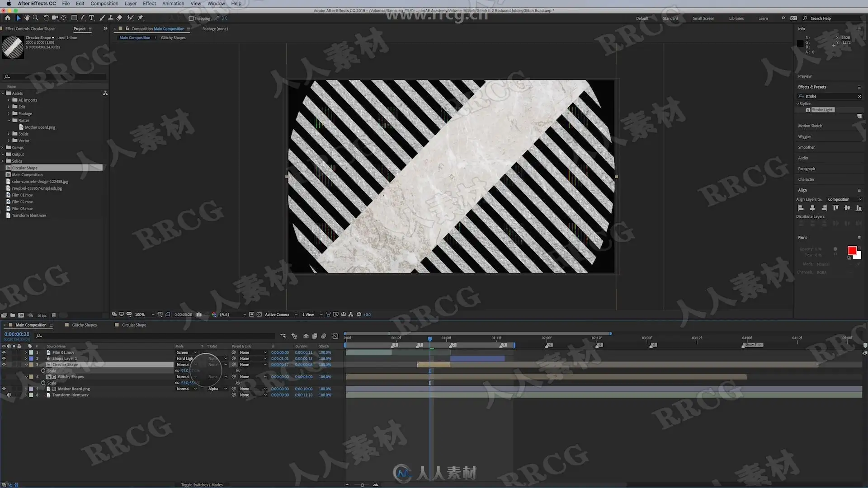Expand the AE Imports folder
This screenshot has width=868, height=488.
[x=9, y=100]
